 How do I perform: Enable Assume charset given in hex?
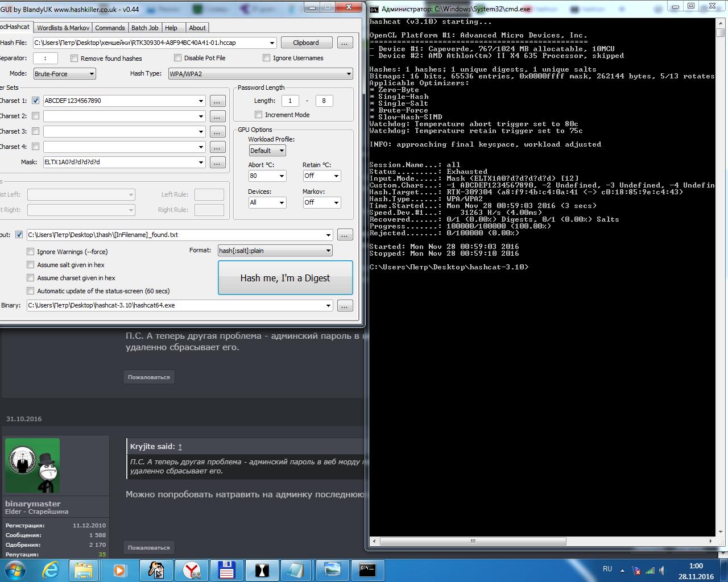31,277
